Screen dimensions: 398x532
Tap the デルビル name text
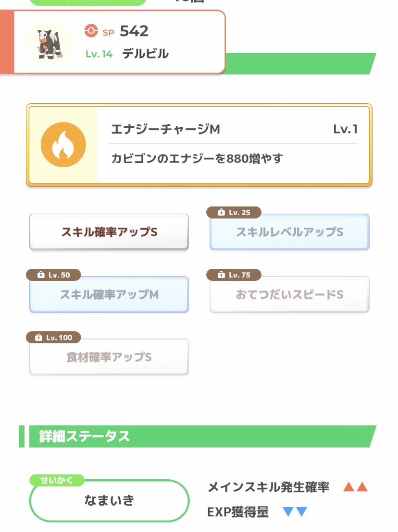(x=145, y=54)
